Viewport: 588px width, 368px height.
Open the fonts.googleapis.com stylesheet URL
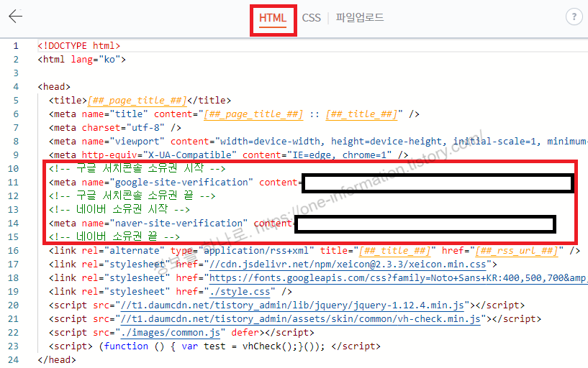[399, 277]
